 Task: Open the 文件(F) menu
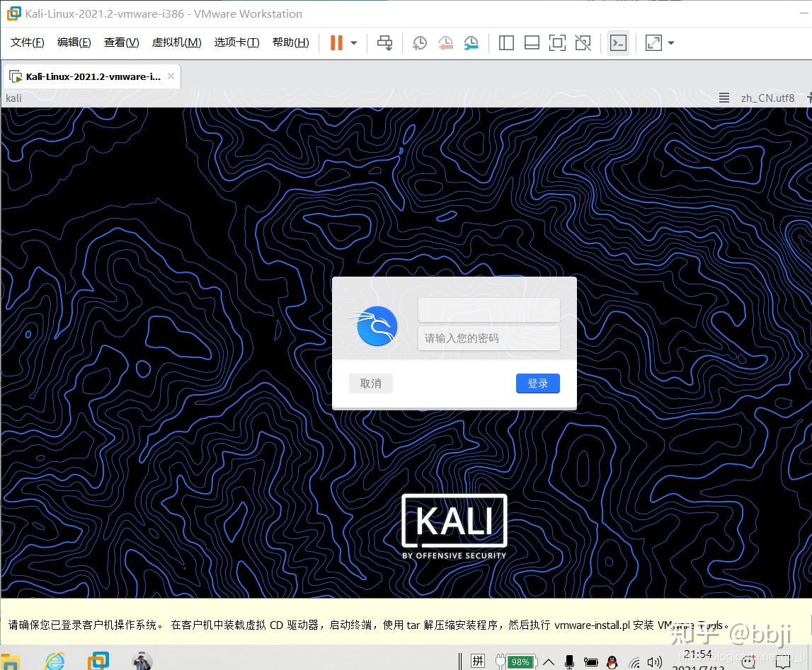click(x=28, y=42)
